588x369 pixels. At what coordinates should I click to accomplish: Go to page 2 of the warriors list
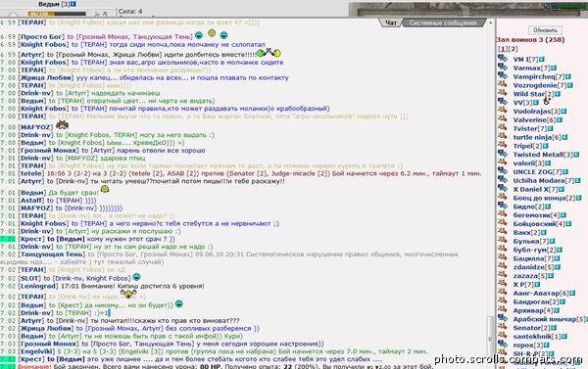click(514, 49)
